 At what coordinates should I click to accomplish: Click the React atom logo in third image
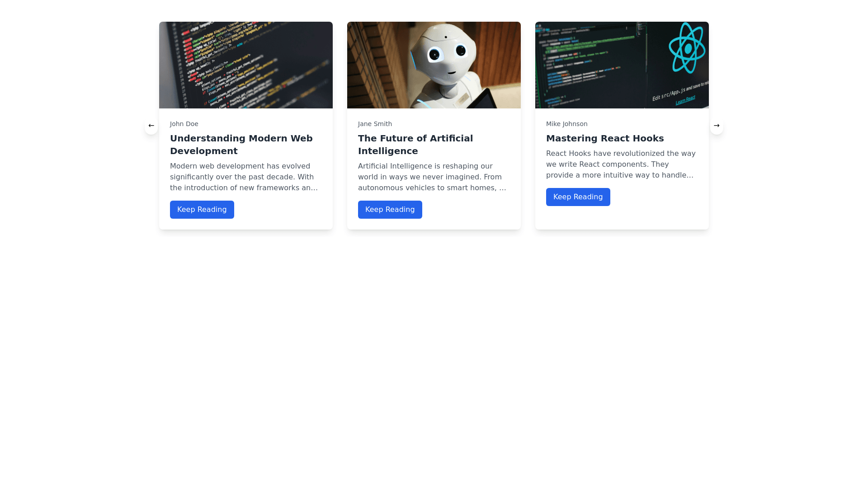click(687, 48)
